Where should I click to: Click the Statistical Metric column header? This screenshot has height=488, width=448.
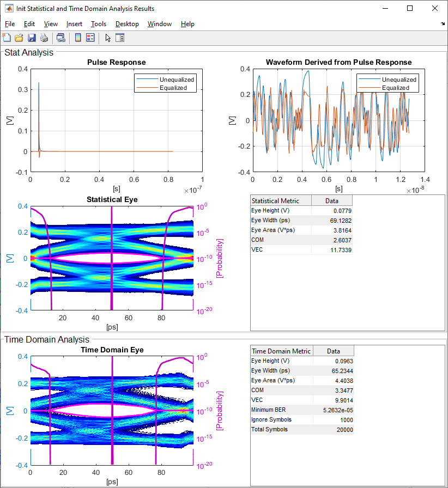281,200
